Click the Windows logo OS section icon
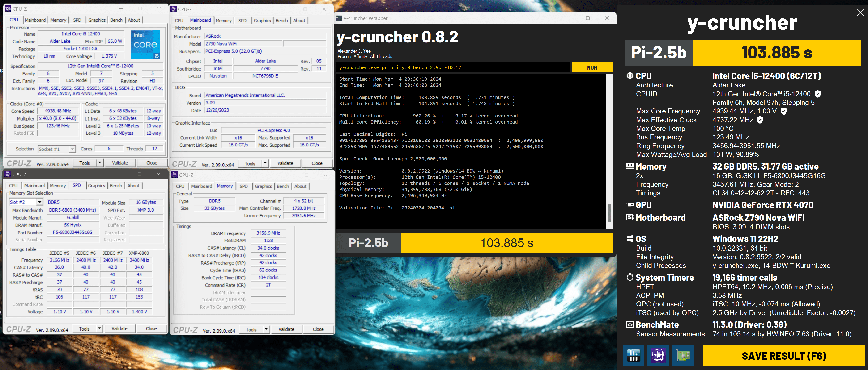 click(630, 239)
